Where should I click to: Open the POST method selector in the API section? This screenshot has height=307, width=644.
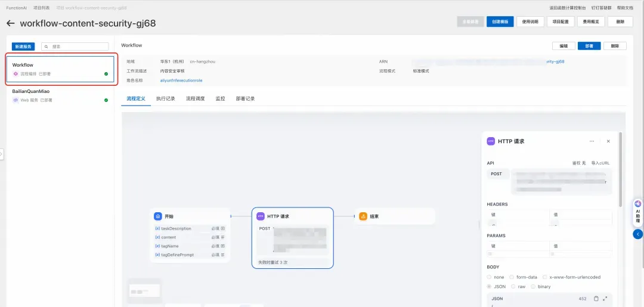(x=497, y=174)
